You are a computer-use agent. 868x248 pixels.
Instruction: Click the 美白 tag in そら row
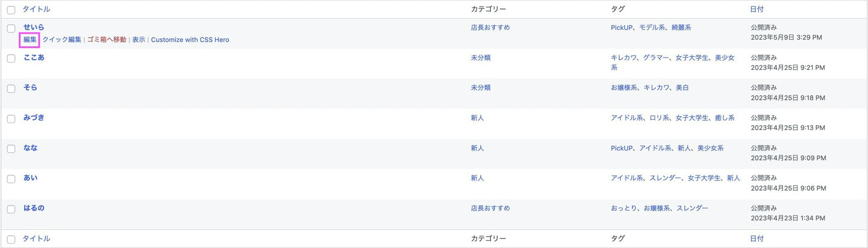(x=681, y=87)
